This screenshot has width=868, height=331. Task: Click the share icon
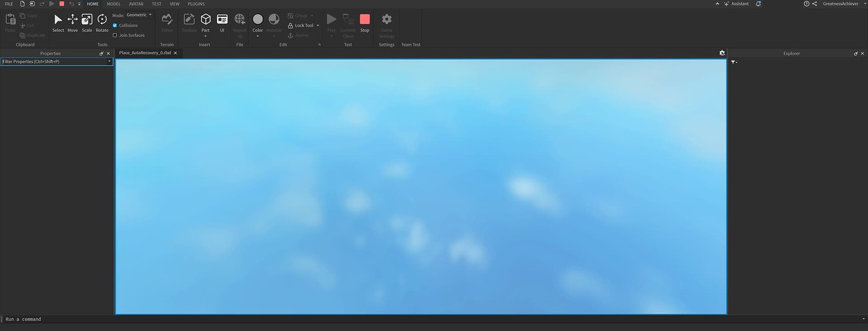pyautogui.click(x=815, y=4)
